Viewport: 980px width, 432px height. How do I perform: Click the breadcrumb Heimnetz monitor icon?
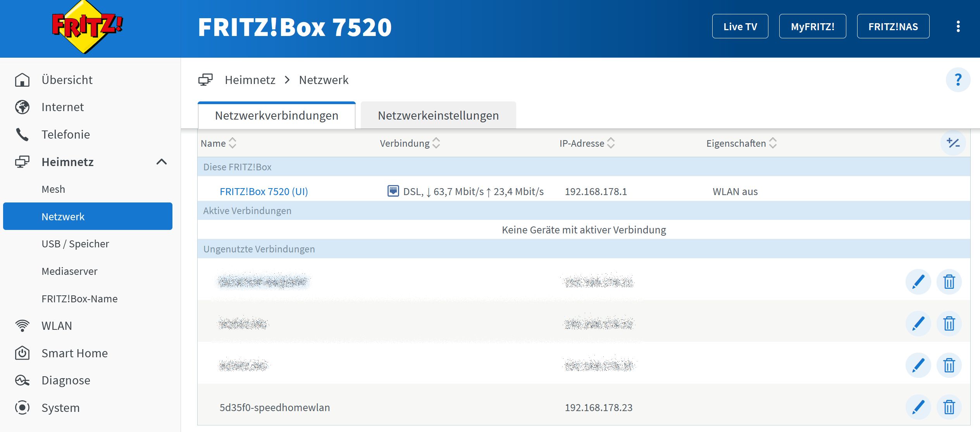(205, 80)
